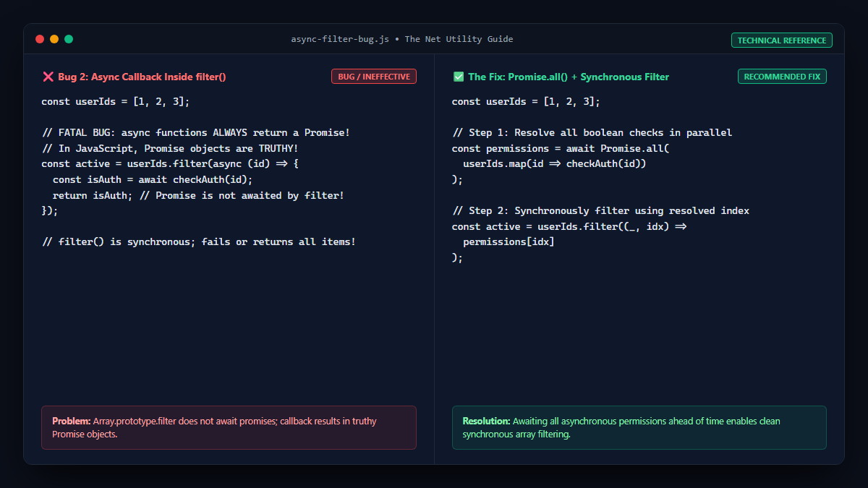The width and height of the screenshot is (868, 488).
Task: Click the red X icon beside Bug 2 heading
Action: (48, 77)
